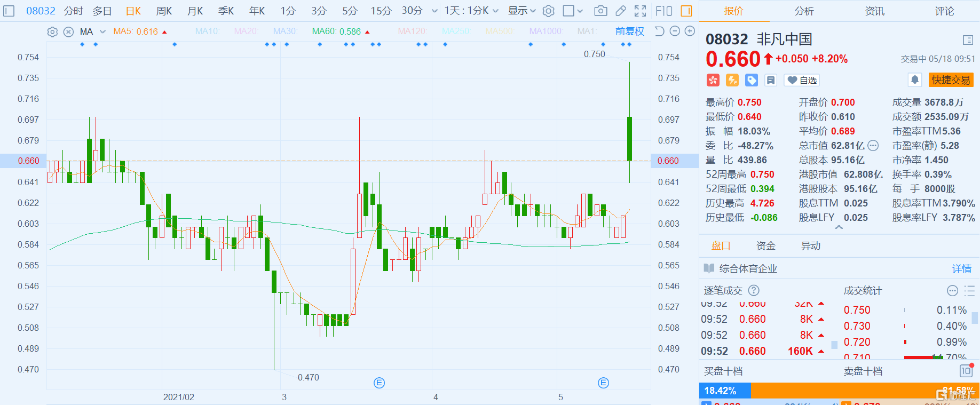Select the drawing pencil tool
The height and width of the screenshot is (405, 980).
(620, 11)
